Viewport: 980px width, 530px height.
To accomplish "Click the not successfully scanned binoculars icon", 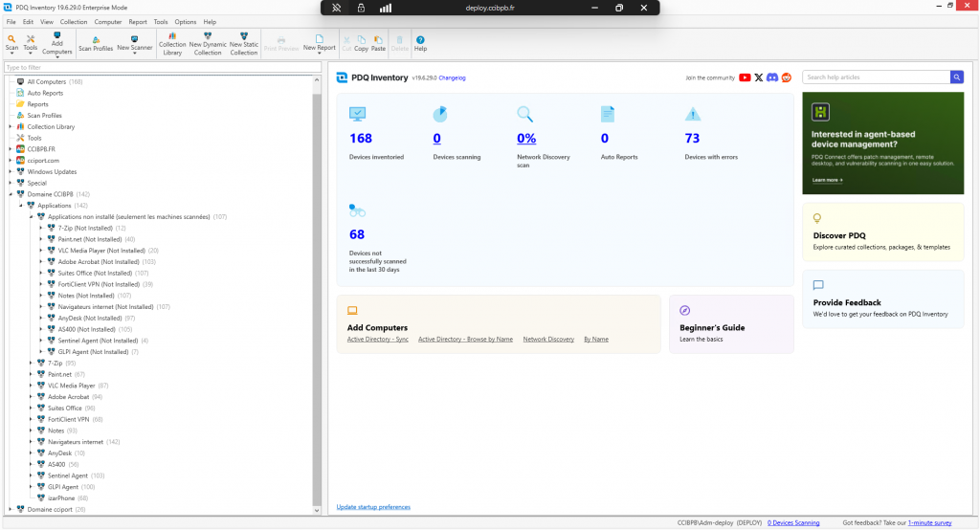I will click(358, 210).
